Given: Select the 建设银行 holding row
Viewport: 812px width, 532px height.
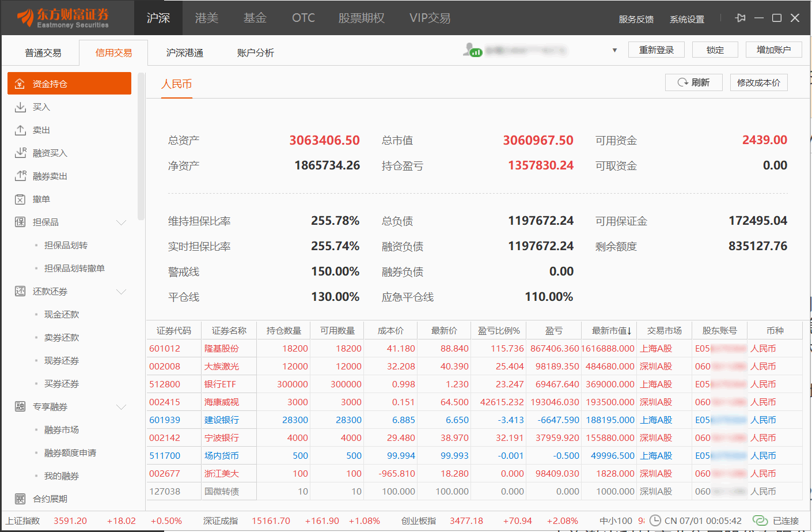Looking at the screenshot, I should tap(474, 420).
